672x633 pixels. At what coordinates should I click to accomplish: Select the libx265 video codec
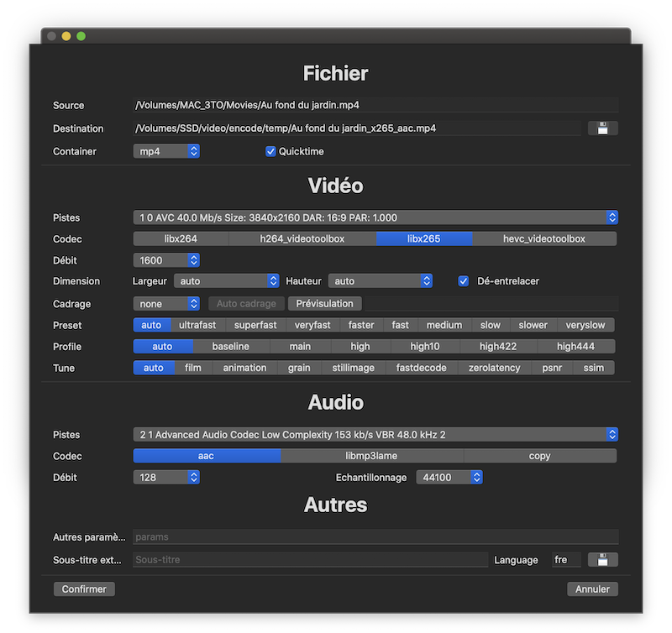(x=424, y=238)
